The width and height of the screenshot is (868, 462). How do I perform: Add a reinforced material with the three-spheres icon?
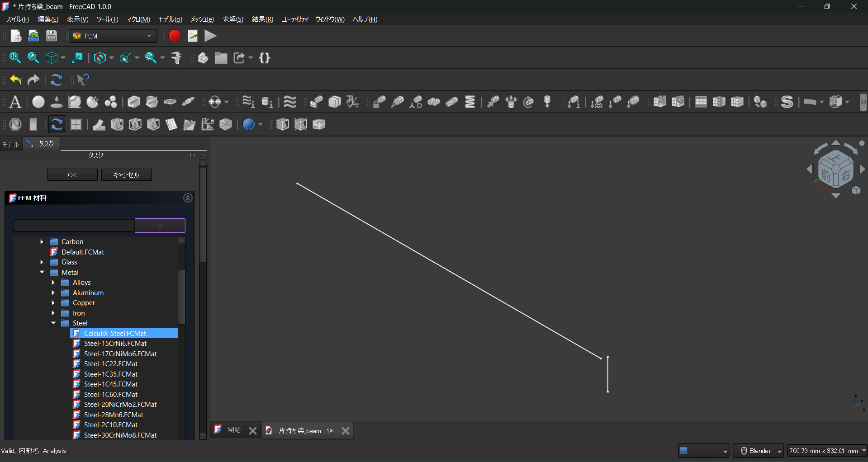tap(111, 102)
